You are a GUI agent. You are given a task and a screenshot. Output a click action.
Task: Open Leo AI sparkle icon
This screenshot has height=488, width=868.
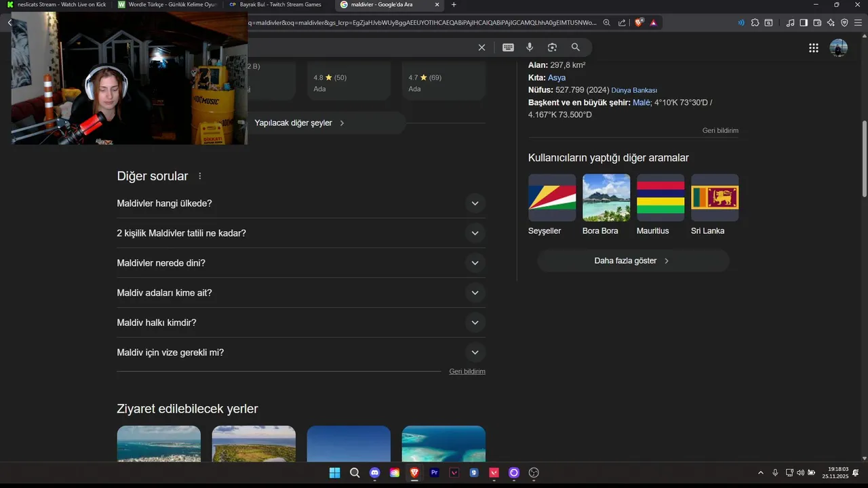831,22
